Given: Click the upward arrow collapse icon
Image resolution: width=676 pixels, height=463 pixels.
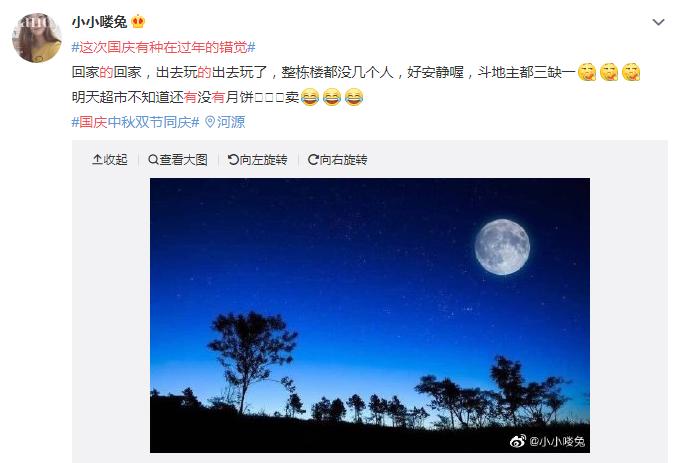Looking at the screenshot, I should [x=97, y=160].
